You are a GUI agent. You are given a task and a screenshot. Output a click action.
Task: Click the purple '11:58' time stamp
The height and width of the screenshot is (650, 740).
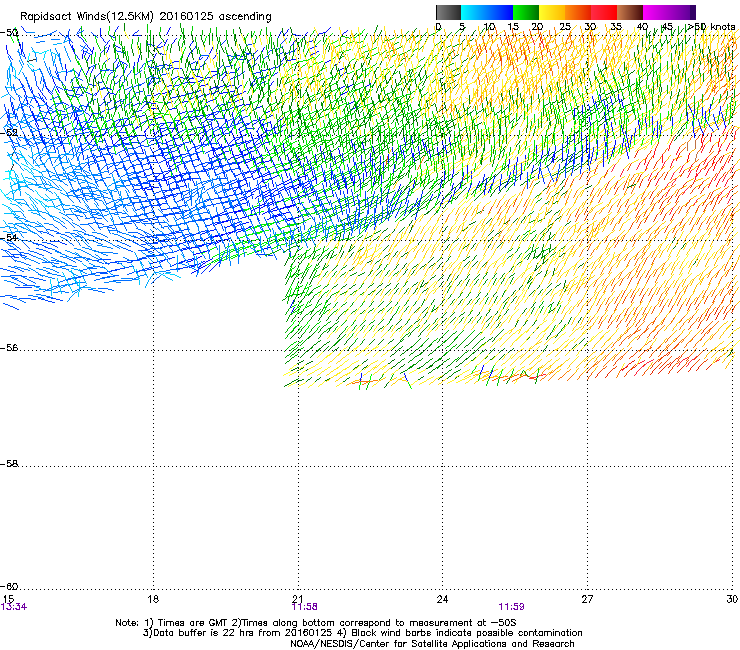click(305, 607)
